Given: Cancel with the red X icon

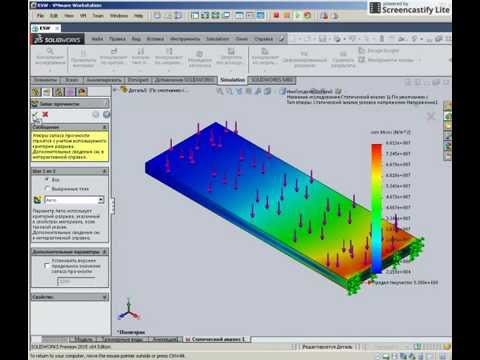Looking at the screenshot, I should tap(45, 115).
